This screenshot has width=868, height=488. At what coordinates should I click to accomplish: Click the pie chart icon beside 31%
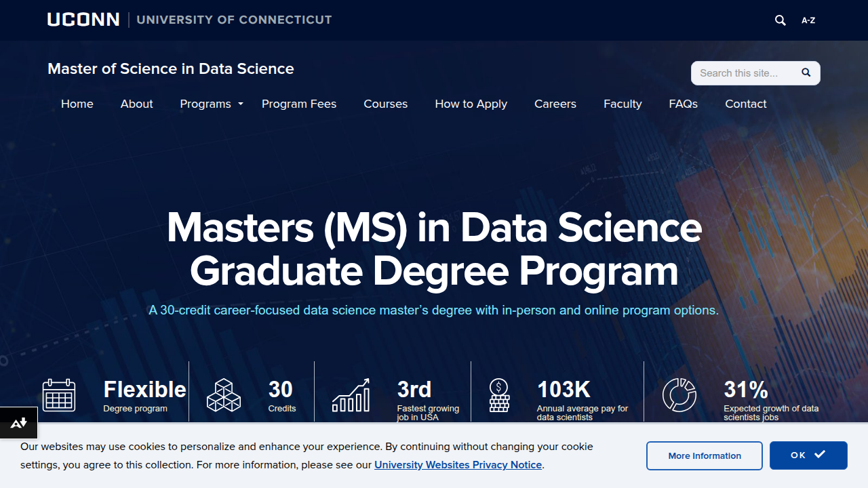pos(679,395)
